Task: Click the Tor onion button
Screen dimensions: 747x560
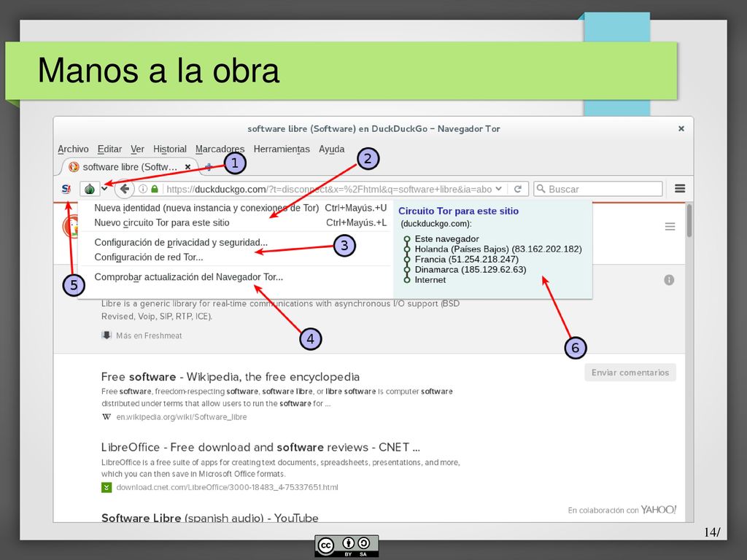Action: [90, 189]
